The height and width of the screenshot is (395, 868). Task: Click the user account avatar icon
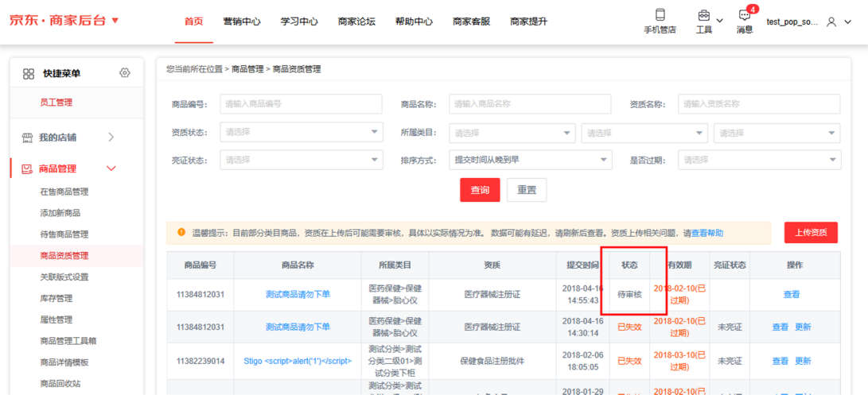point(831,22)
